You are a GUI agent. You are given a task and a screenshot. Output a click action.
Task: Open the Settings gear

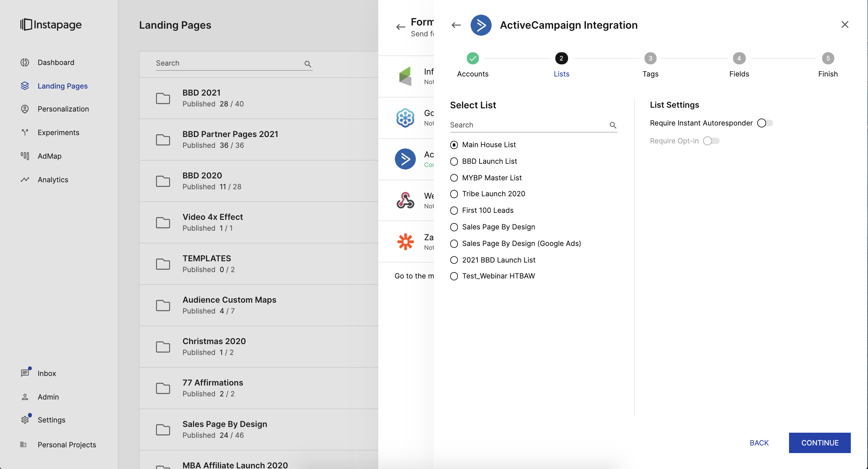click(25, 420)
